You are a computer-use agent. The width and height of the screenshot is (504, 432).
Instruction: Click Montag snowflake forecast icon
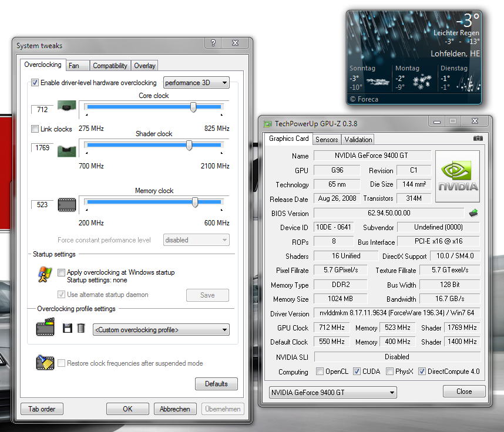click(x=422, y=82)
